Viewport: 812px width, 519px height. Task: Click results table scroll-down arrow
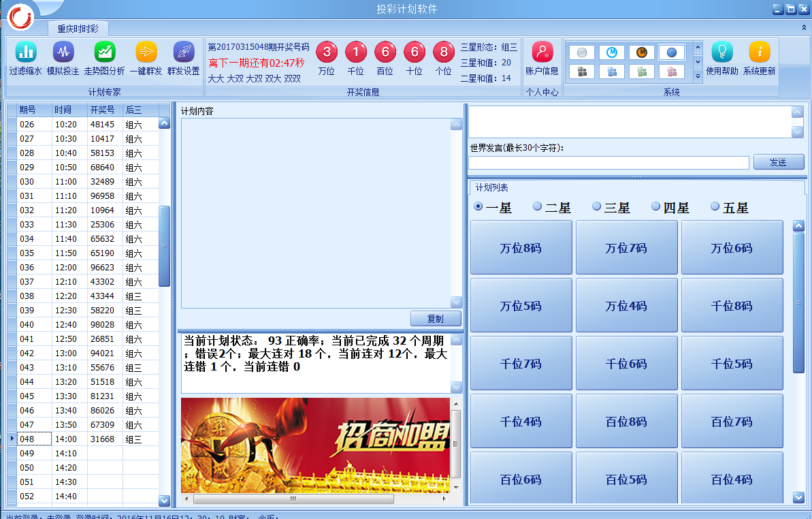click(164, 501)
